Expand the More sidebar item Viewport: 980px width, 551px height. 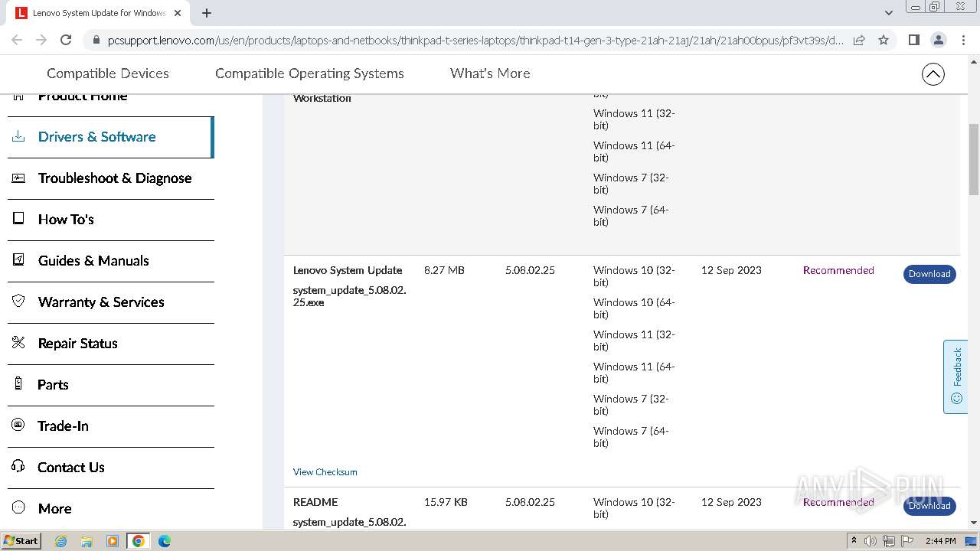(x=55, y=509)
